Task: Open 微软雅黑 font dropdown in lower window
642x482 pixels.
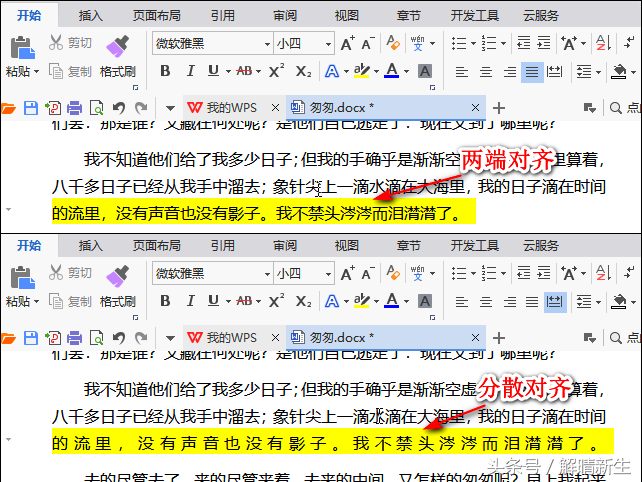Action: tap(267, 273)
